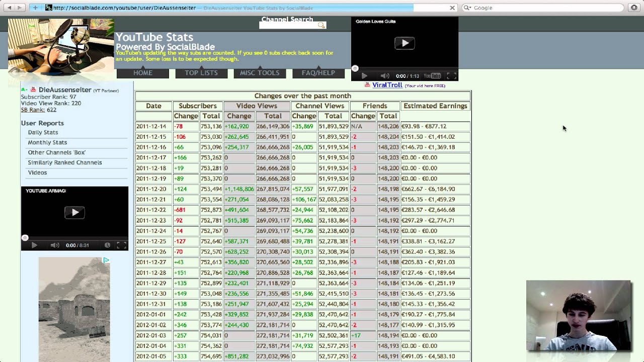
Task: Click the -681 subscriber change cell
Action: (x=186, y=210)
